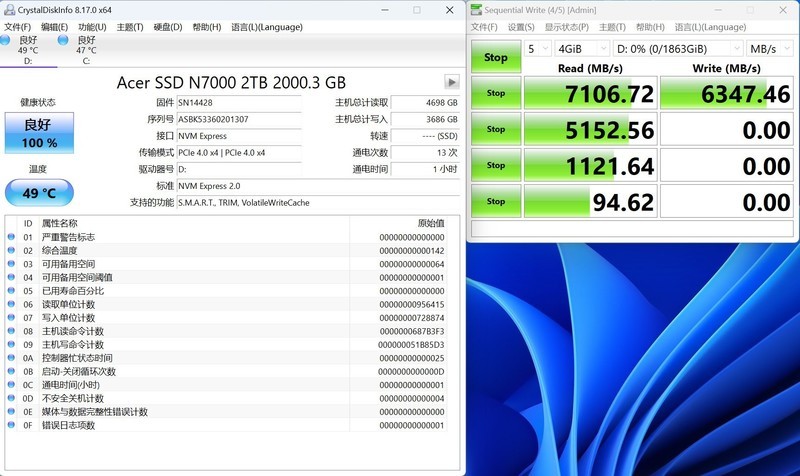Open 编辑(E) menu in CrystalDiskInfo
Viewport: 800px width, 476px height.
(x=55, y=27)
